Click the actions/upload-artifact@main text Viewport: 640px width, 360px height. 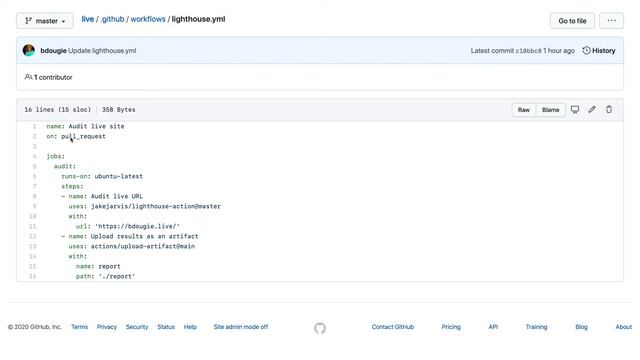coord(143,247)
